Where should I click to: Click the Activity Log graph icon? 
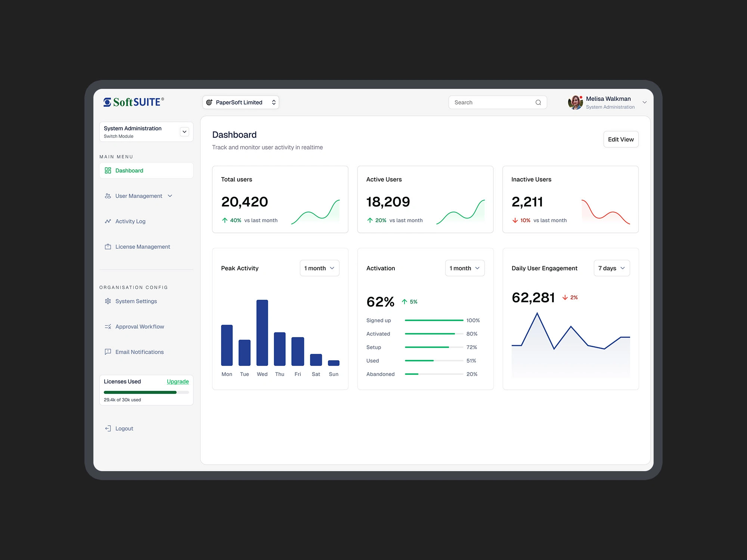pyautogui.click(x=108, y=221)
